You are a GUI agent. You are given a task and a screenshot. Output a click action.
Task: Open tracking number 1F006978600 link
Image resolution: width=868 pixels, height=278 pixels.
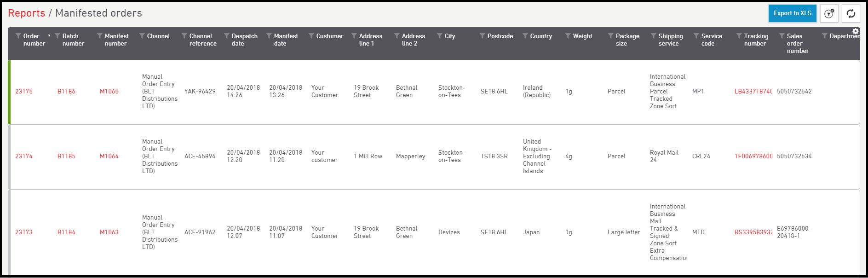753,156
